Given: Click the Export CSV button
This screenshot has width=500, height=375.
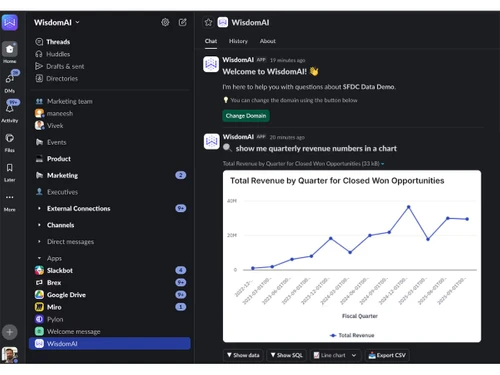Looking at the screenshot, I should click(x=387, y=355).
